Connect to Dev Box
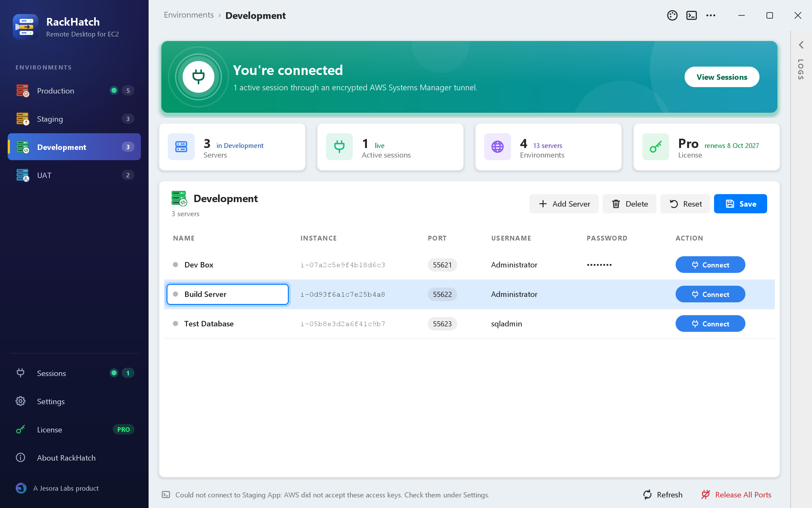The width and height of the screenshot is (812, 508). tap(710, 265)
